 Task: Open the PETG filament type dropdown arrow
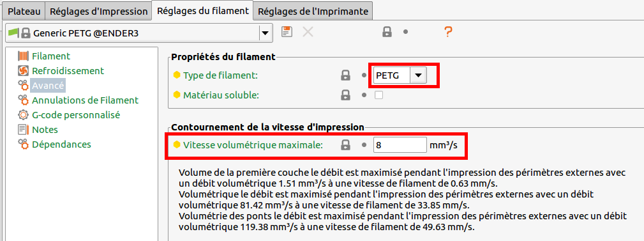coord(418,75)
